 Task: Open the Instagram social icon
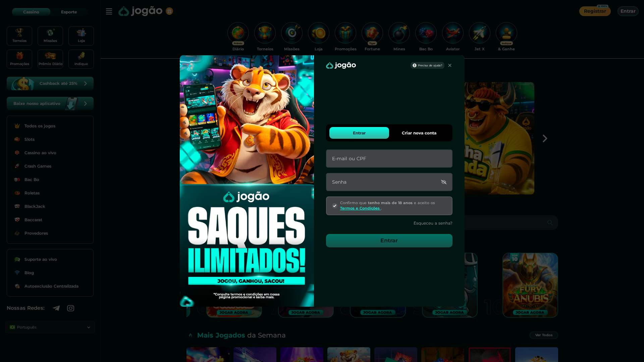point(70,308)
